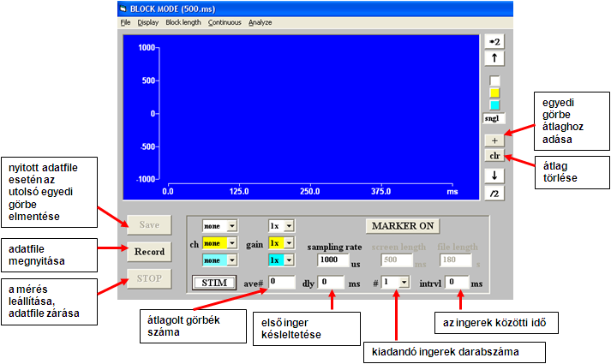Open the File menu
The width and height of the screenshot is (611, 364).
[x=125, y=22]
